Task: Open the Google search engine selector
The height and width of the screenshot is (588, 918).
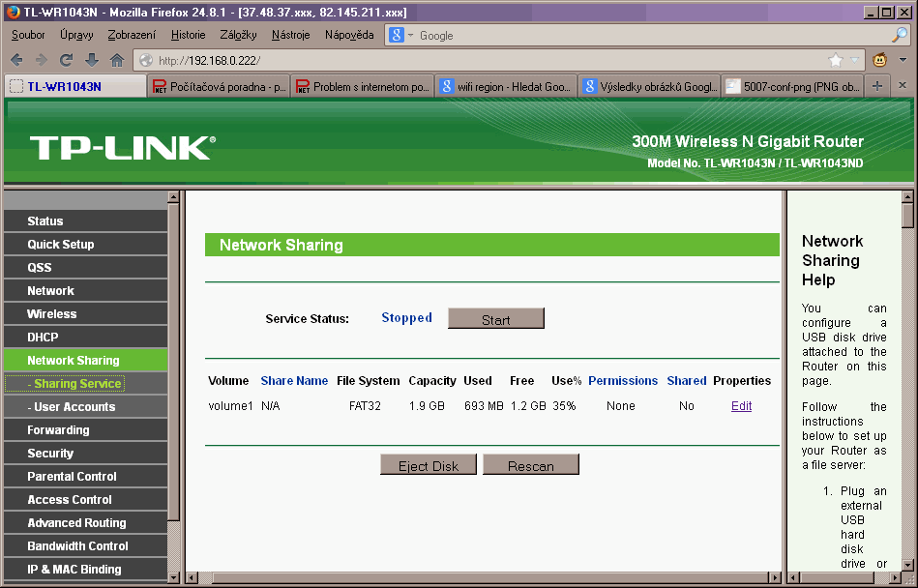Action: 400,35
